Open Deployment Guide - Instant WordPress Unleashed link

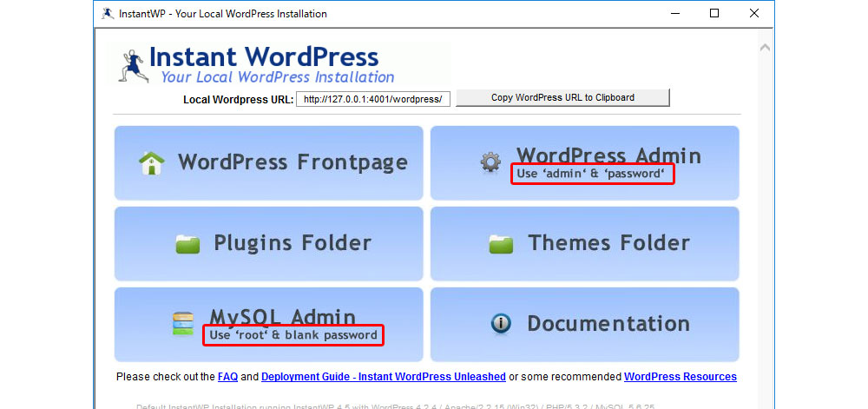click(383, 377)
